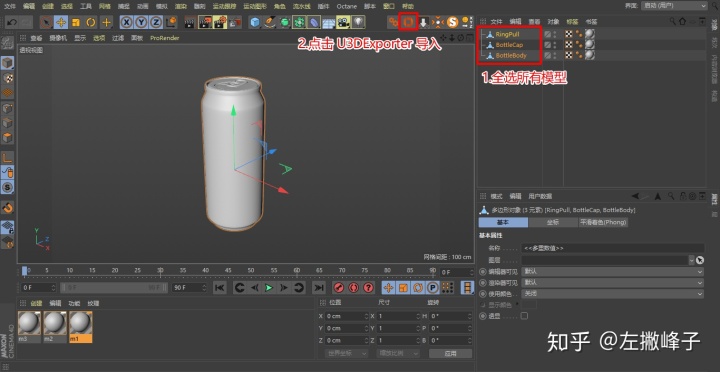Open Render Settings clapperboard with gear
Viewport: 720px width, 372px height.
(x=220, y=22)
